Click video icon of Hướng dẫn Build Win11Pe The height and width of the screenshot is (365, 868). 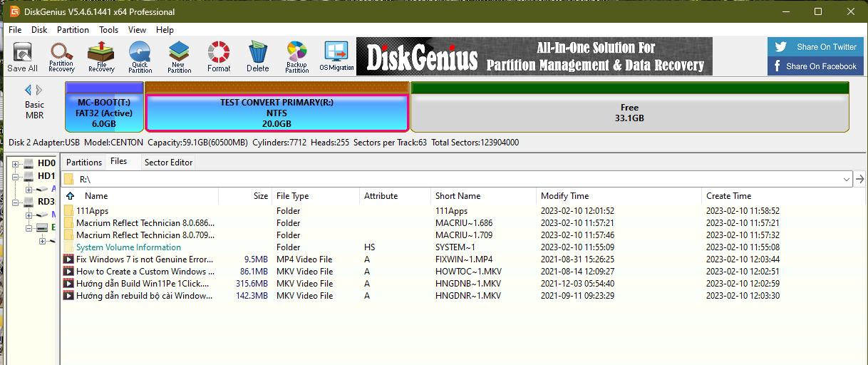[69, 284]
